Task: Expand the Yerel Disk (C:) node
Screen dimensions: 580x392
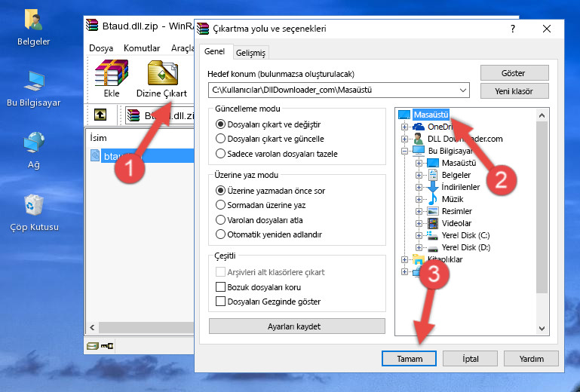Action: pyautogui.click(x=419, y=235)
